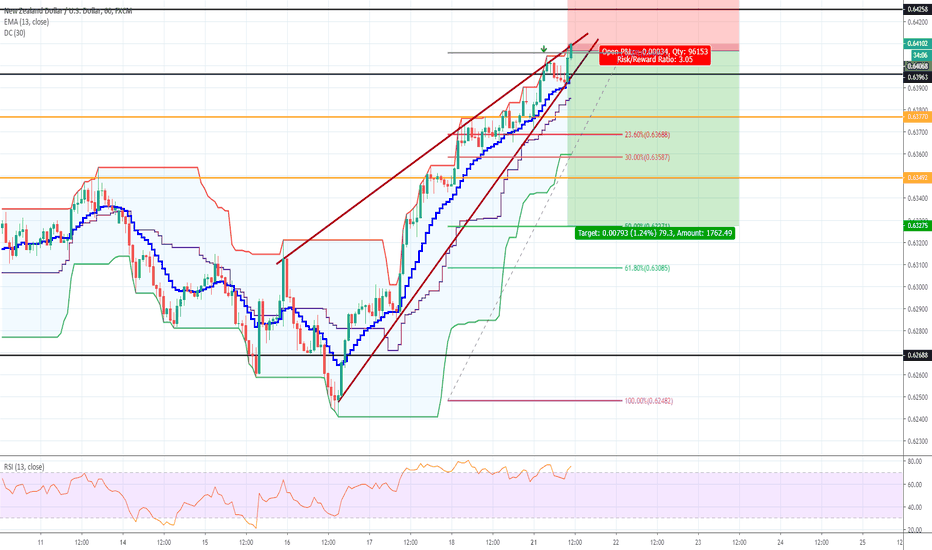Click the RSI 80.00 axis label
This screenshot has width=932, height=550.
point(915,461)
